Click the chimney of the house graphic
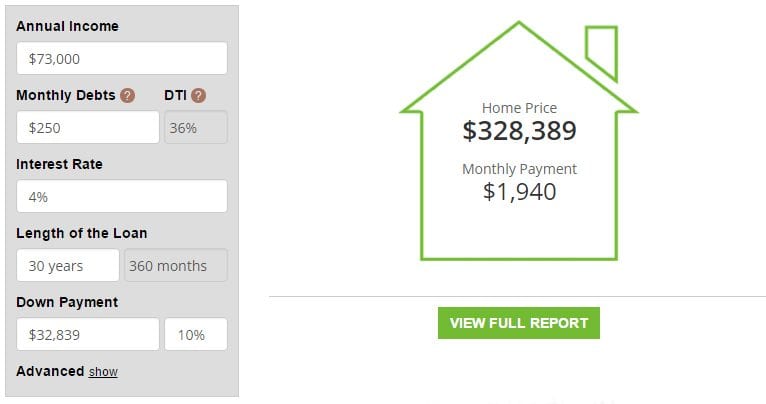The width and height of the screenshot is (766, 404). (x=601, y=53)
